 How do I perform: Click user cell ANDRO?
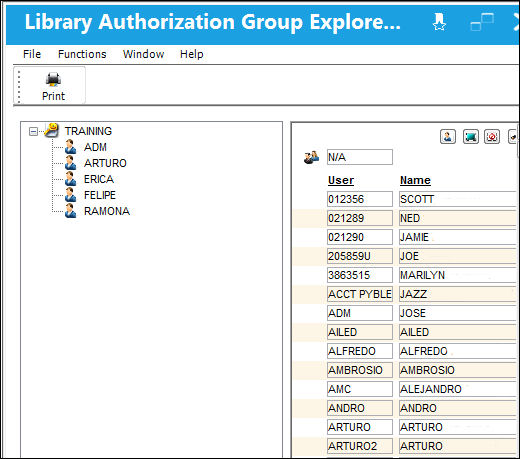coord(360,408)
